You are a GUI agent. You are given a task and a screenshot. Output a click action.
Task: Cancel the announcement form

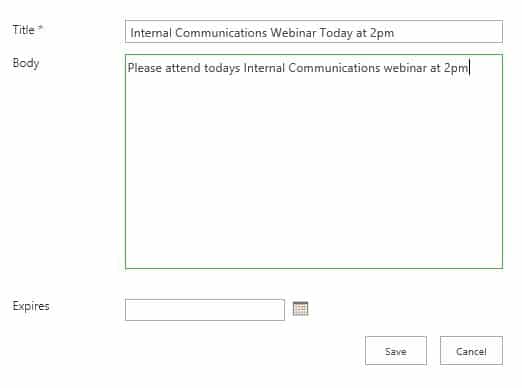[x=471, y=351]
